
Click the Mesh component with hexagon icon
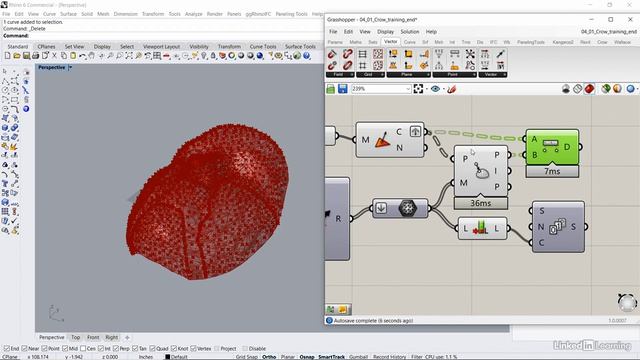(x=407, y=208)
